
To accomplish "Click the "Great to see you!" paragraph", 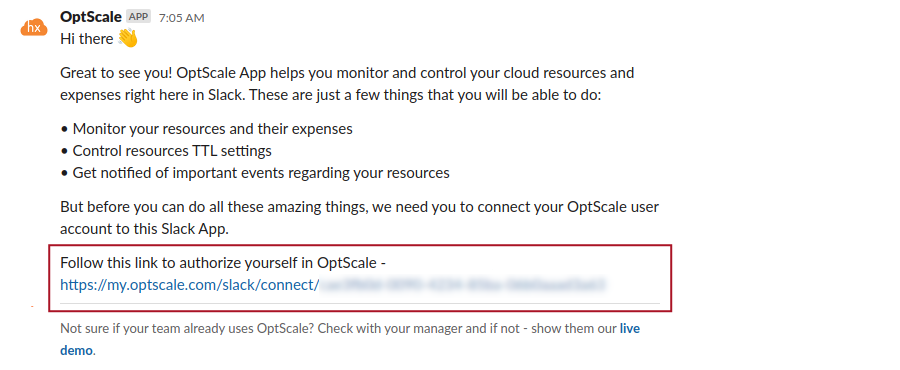I will 347,84.
